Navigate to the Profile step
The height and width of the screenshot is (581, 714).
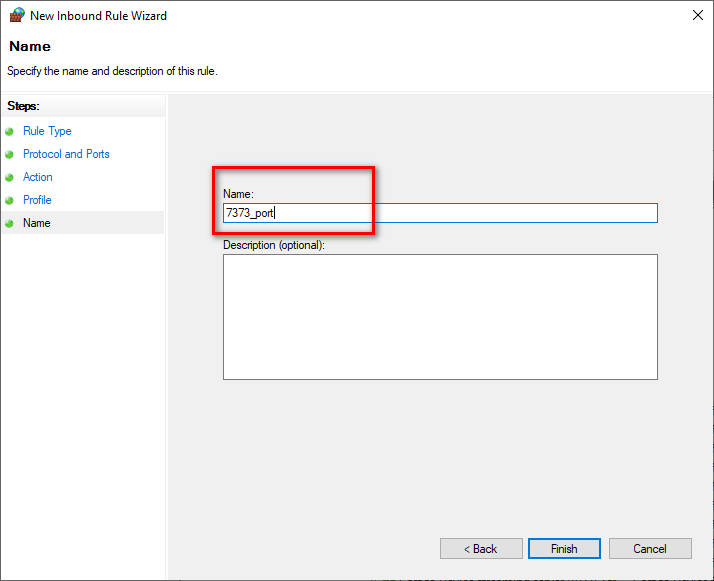(37, 200)
